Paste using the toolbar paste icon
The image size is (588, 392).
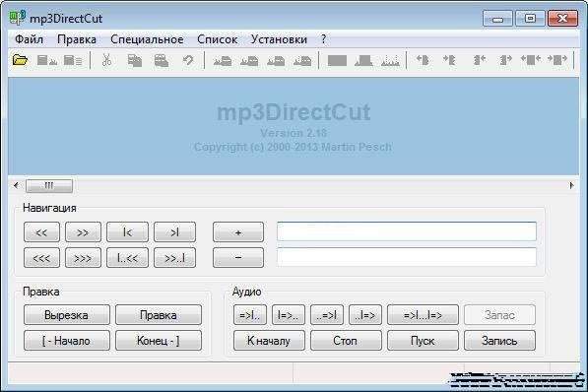coord(162,60)
